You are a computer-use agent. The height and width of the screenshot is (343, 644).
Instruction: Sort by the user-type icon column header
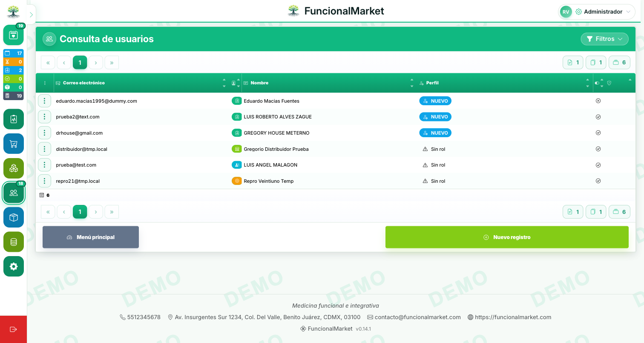tap(236, 83)
